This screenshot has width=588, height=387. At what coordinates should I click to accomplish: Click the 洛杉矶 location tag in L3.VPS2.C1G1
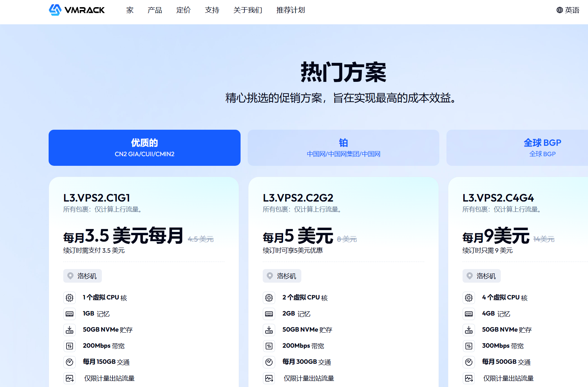83,276
